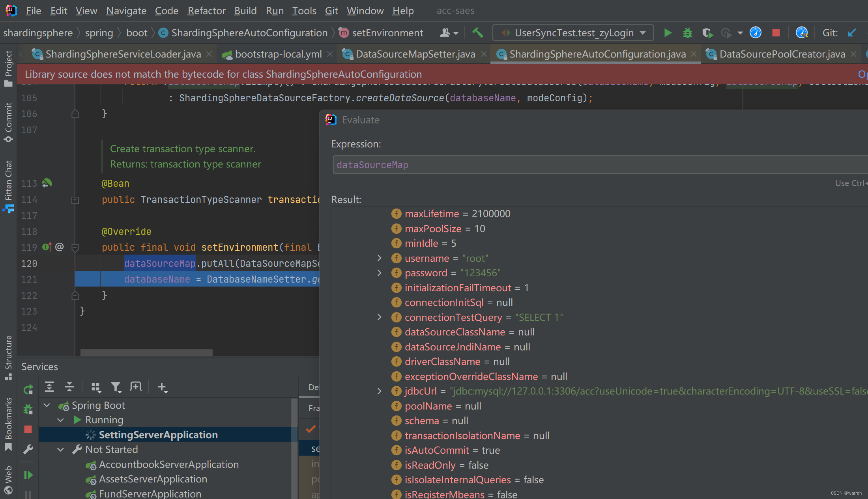Build project with the hammer icon
This screenshot has width=868, height=499.
(478, 33)
